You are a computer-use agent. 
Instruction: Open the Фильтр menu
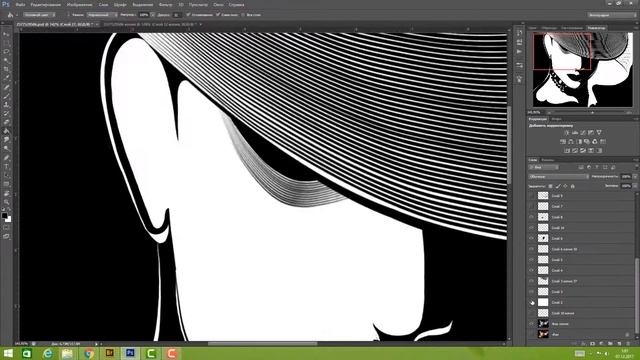tap(165, 5)
